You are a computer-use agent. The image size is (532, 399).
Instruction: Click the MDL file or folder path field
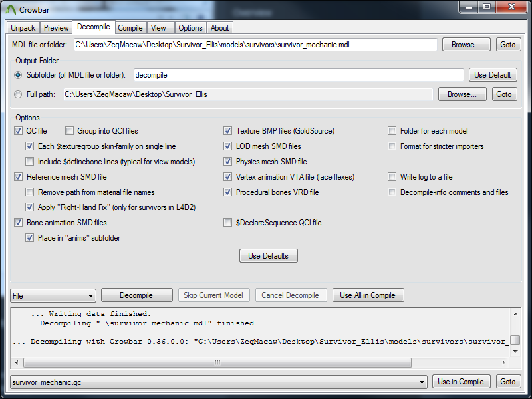(255, 45)
